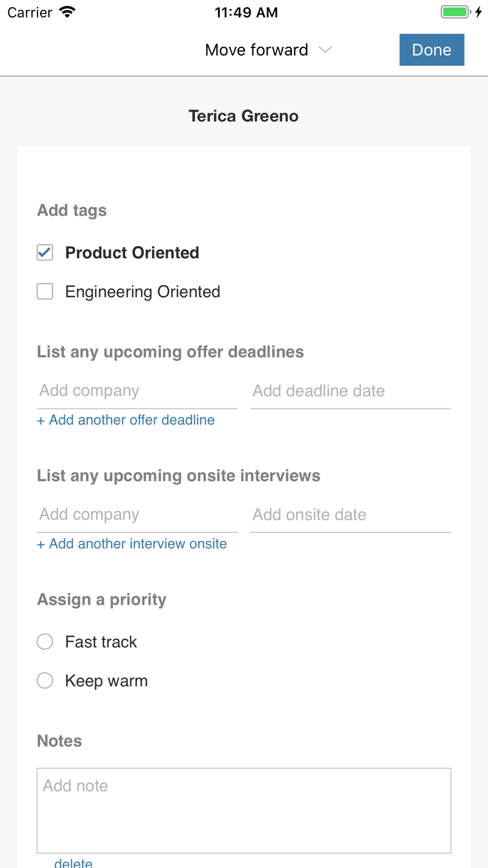Tap Add another interview onsite link
The image size is (488, 868).
(x=132, y=544)
